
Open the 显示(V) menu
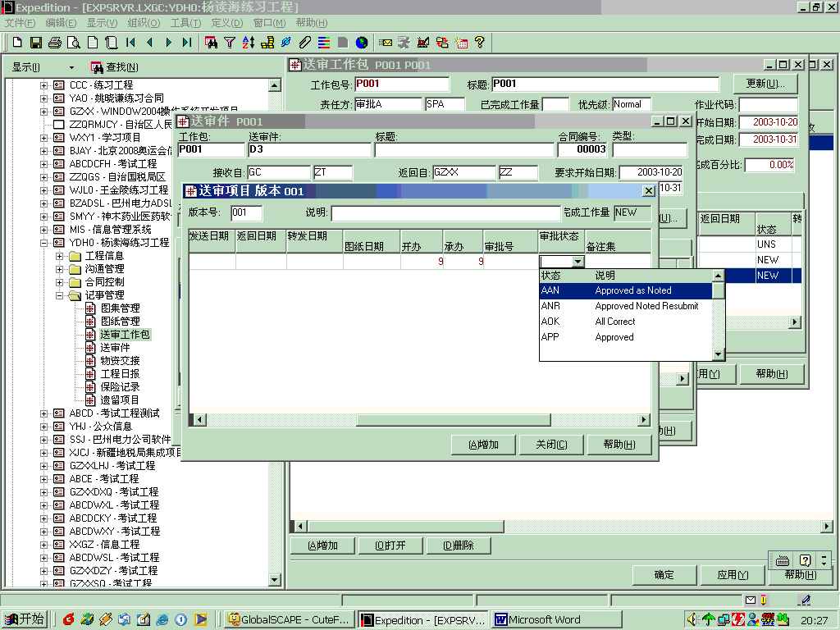pos(103,22)
